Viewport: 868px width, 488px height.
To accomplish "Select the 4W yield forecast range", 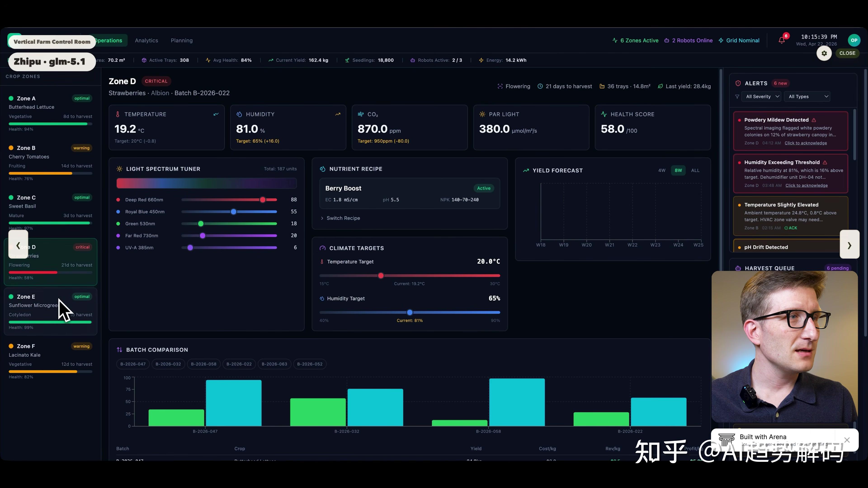I will pyautogui.click(x=662, y=170).
